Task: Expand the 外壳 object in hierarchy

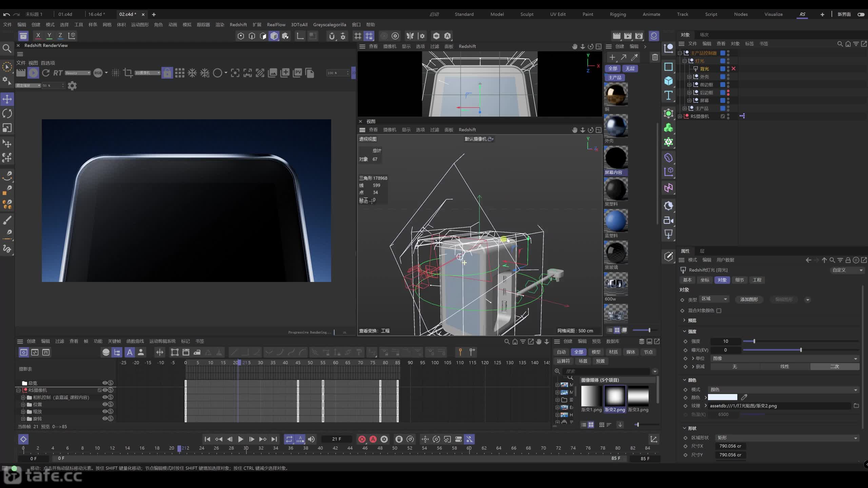Action: (689, 77)
